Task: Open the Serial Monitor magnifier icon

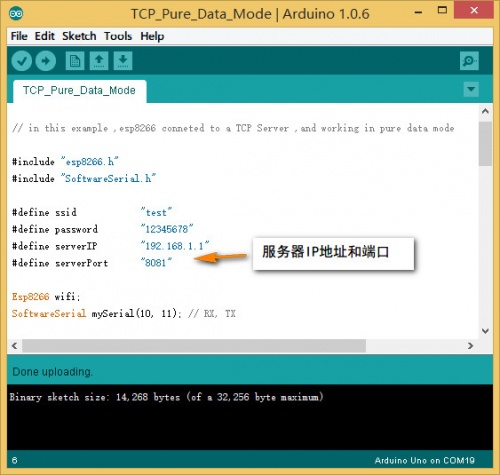Action: [x=469, y=61]
